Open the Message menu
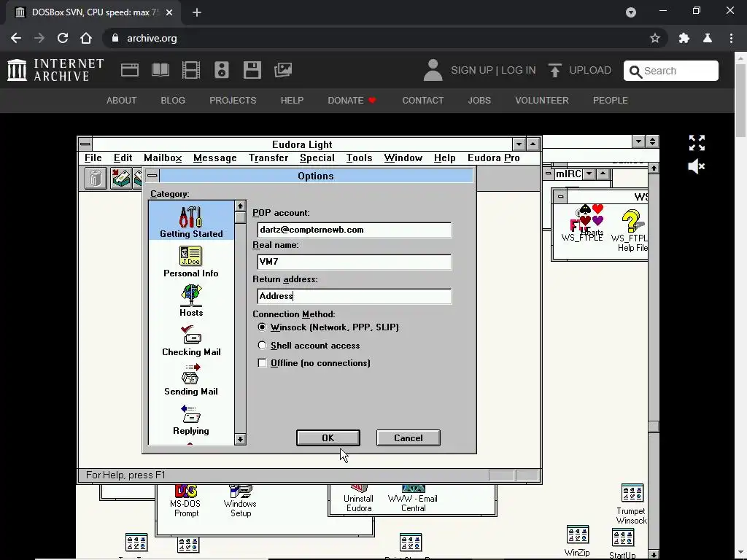The height and width of the screenshot is (560, 747). pyautogui.click(x=215, y=157)
